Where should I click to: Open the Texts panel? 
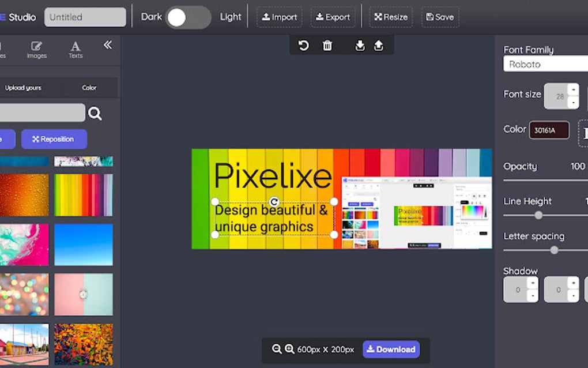click(75, 49)
